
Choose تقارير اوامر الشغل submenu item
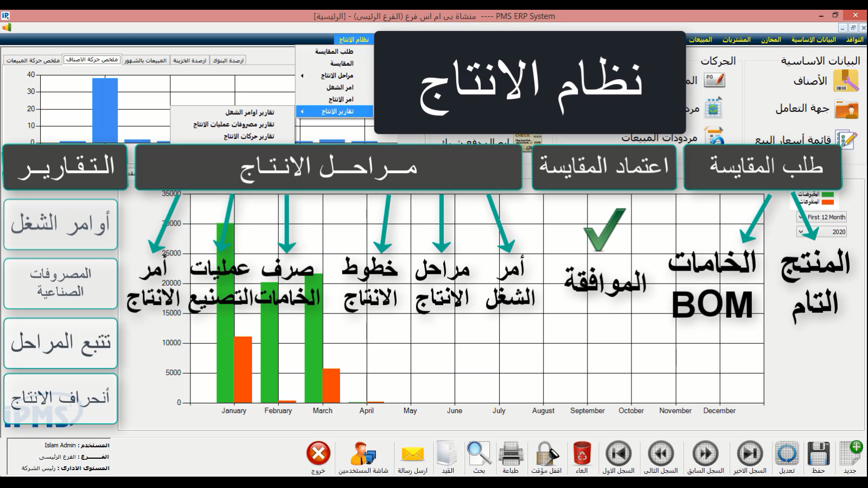(x=233, y=112)
